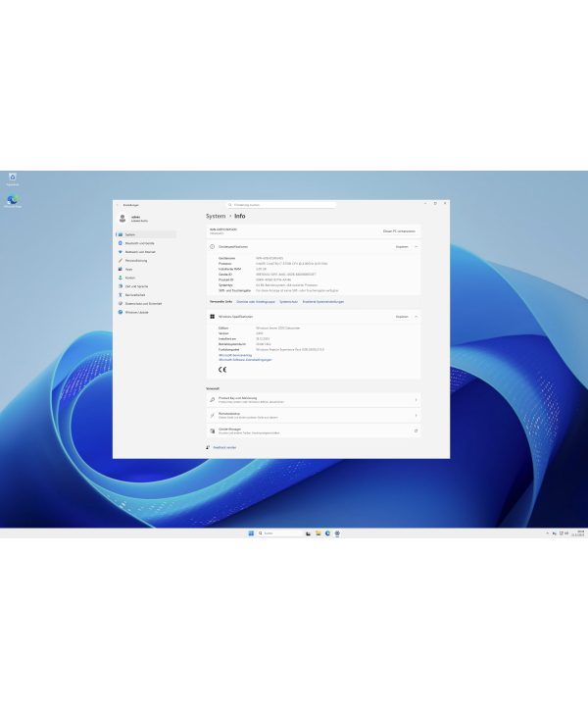Open Apps settings category
This screenshot has height=709, width=588.
[x=146, y=269]
